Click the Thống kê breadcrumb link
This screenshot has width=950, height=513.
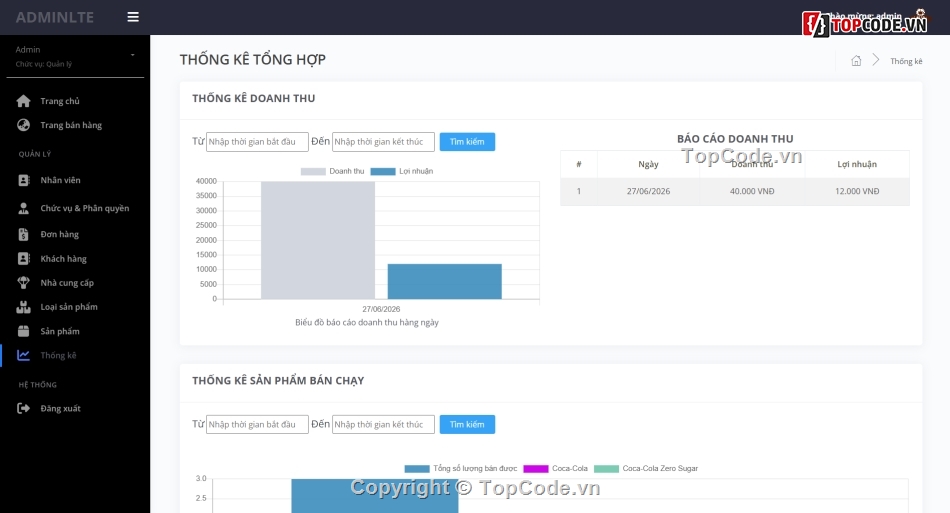click(906, 61)
